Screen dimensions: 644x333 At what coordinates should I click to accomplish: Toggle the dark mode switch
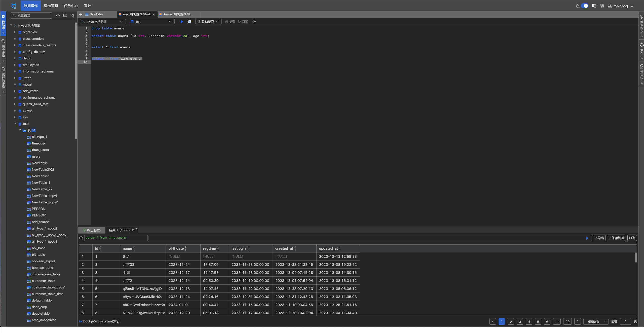point(584,6)
